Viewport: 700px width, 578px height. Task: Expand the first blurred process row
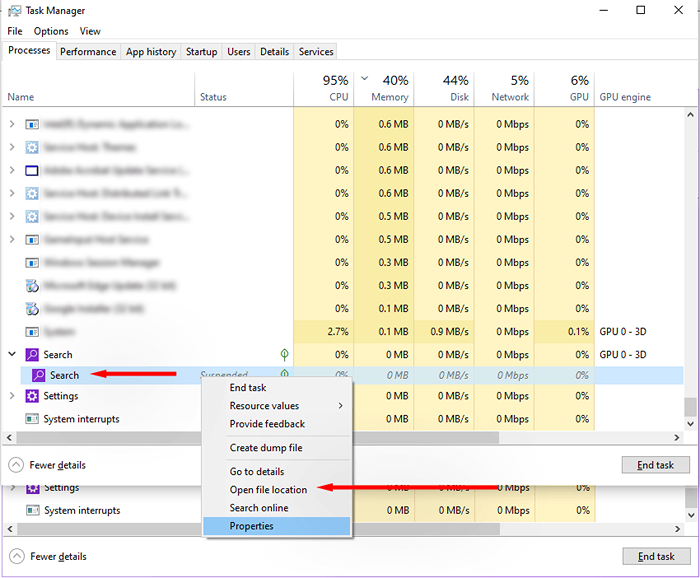pyautogui.click(x=12, y=124)
